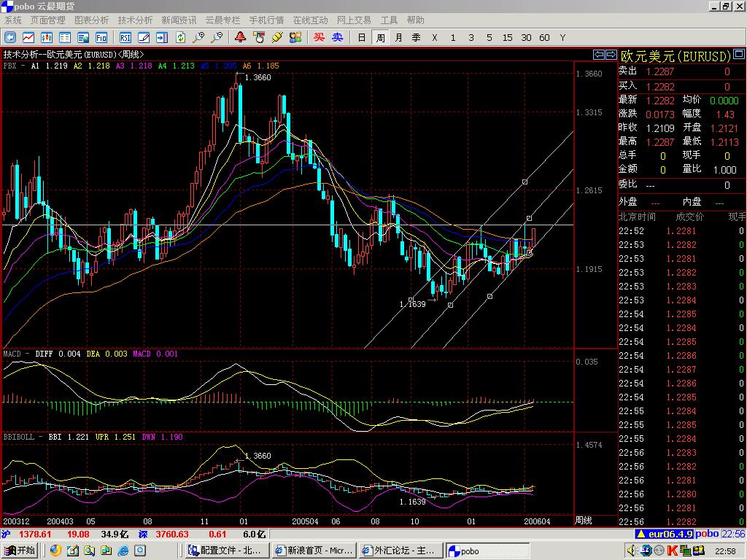Open the 帮助 menu
The height and width of the screenshot is (560, 747).
(x=415, y=20)
